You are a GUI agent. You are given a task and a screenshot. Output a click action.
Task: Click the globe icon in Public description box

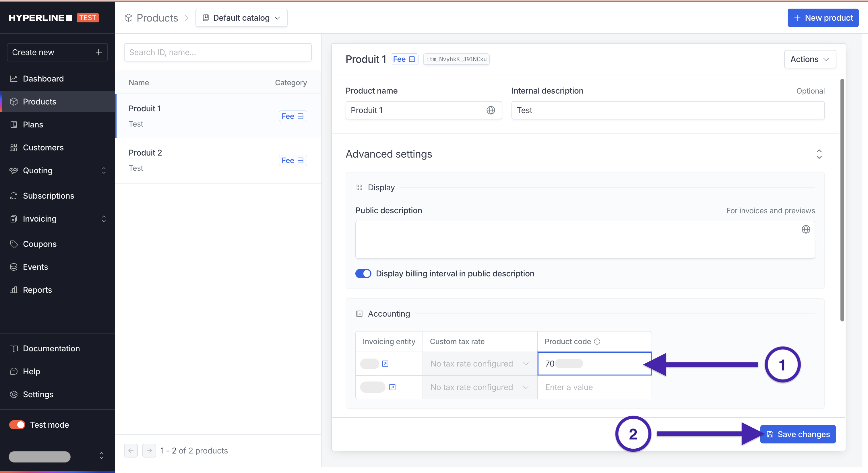point(806,229)
